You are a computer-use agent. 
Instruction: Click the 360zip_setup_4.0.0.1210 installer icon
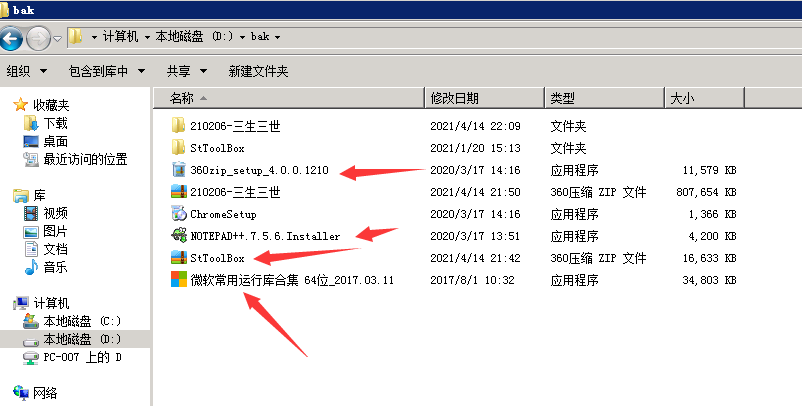click(x=179, y=169)
